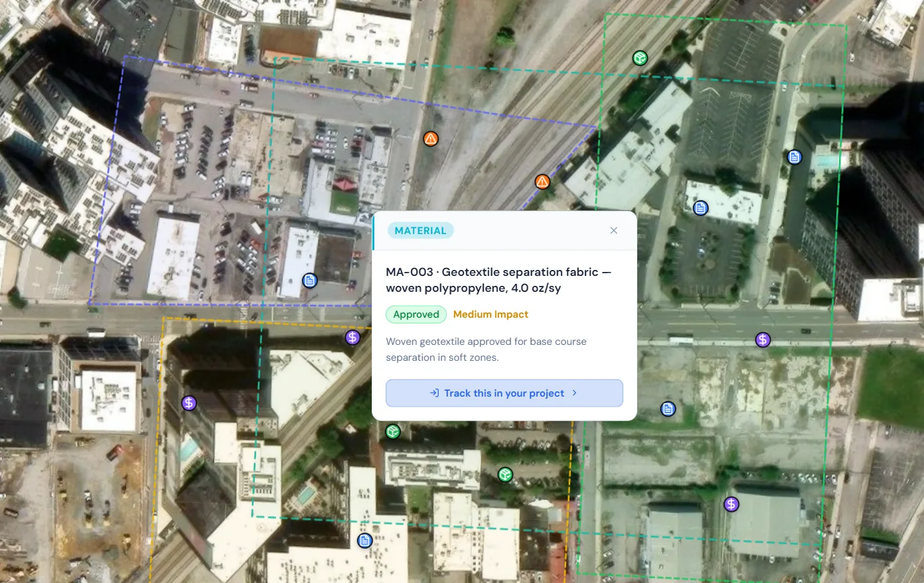The image size is (924, 583).
Task: Select green cube marker below popup's bottom-left corner
Action: click(393, 432)
